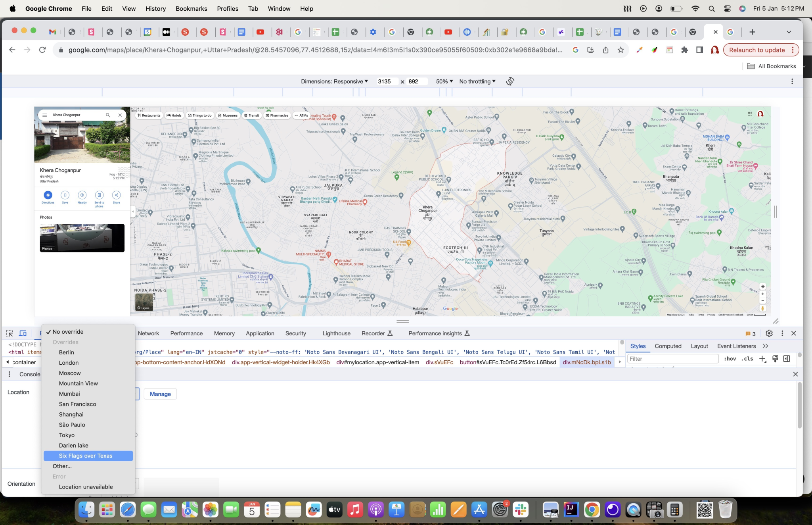Image resolution: width=812 pixels, height=525 pixels.
Task: Open the Dimensions: Responsive dropdown
Action: pyautogui.click(x=334, y=81)
